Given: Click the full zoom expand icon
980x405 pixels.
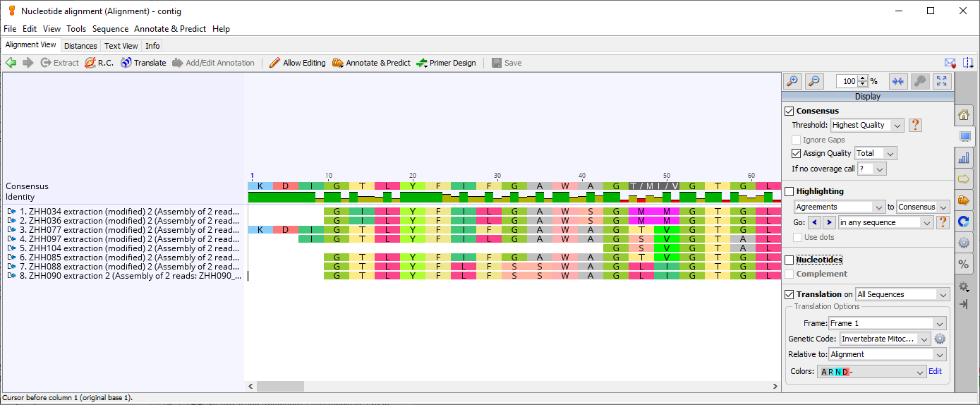Looking at the screenshot, I should click(942, 81).
